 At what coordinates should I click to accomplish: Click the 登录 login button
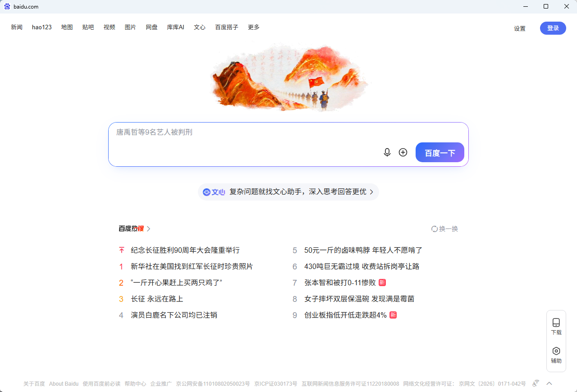(553, 28)
